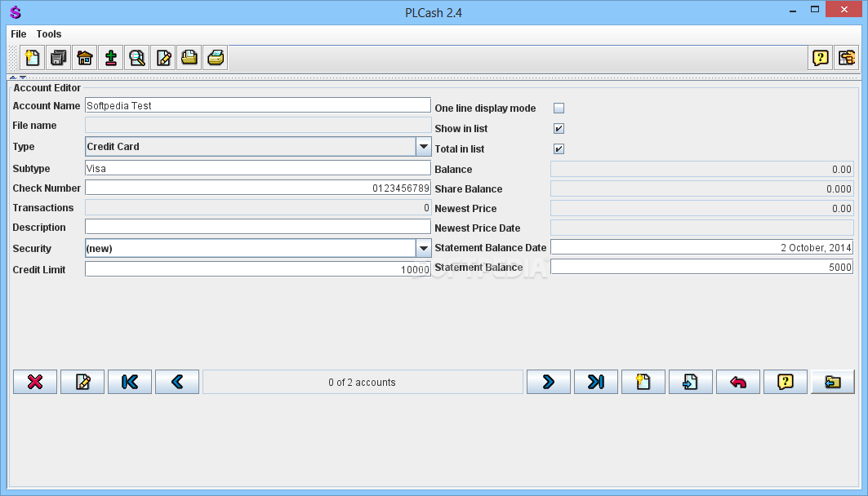This screenshot has width=868, height=496.
Task: Collapse panel using small up arrow
Action: point(13,77)
